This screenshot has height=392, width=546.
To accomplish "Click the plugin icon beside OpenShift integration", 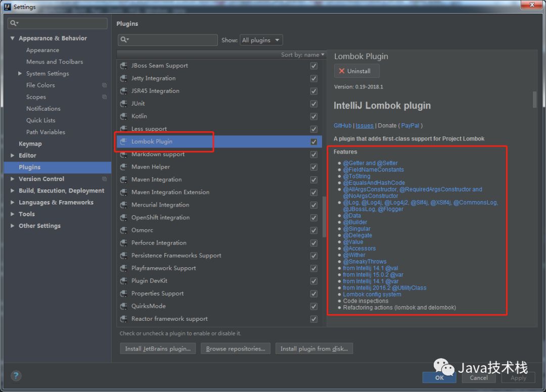I will click(124, 218).
